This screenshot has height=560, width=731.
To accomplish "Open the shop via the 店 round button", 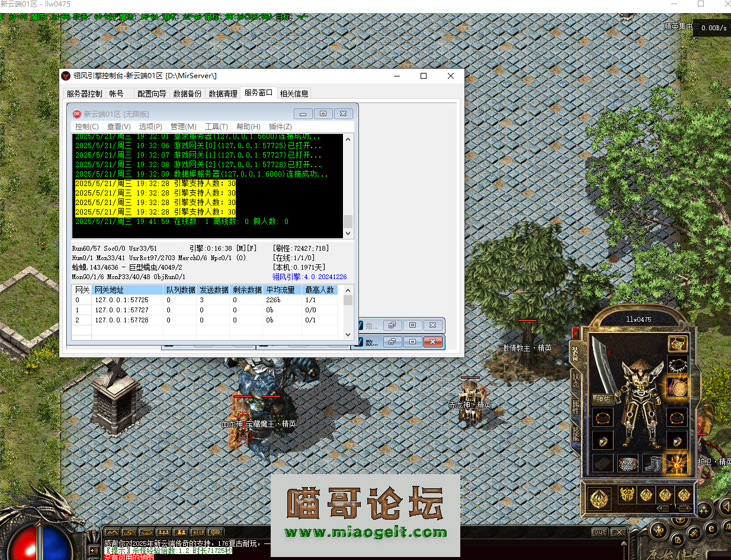I will [x=729, y=526].
